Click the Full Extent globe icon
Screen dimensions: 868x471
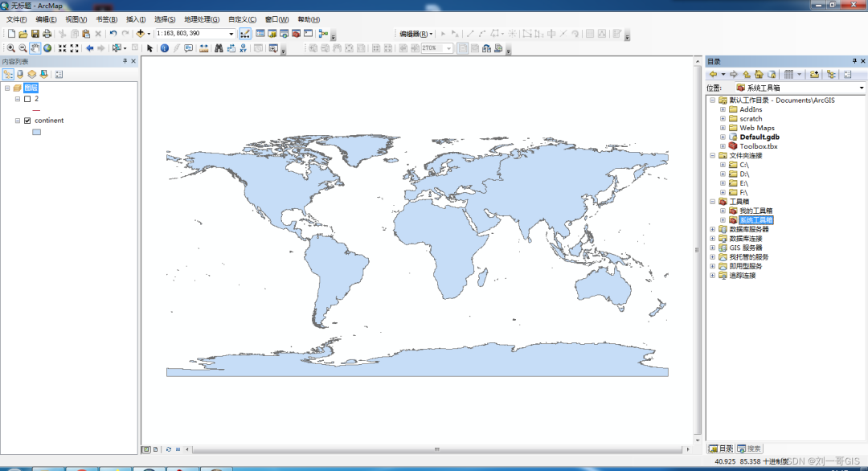click(x=47, y=49)
